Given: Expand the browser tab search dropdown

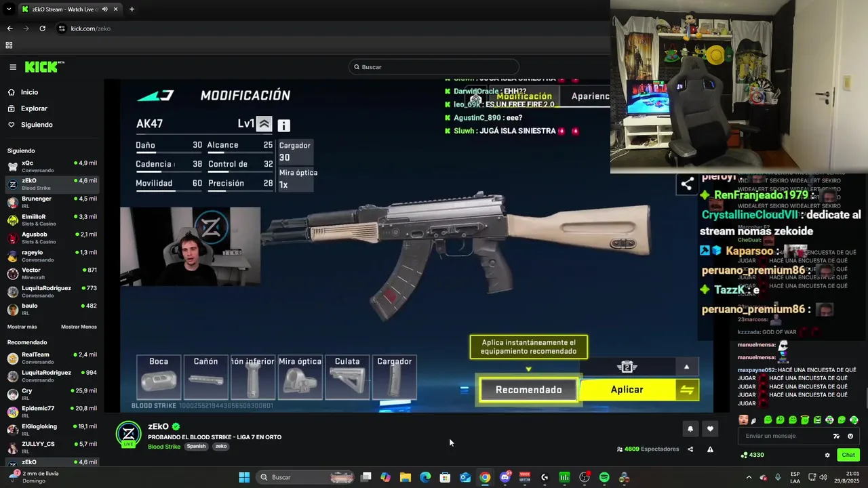Looking at the screenshot, I should point(8,9).
